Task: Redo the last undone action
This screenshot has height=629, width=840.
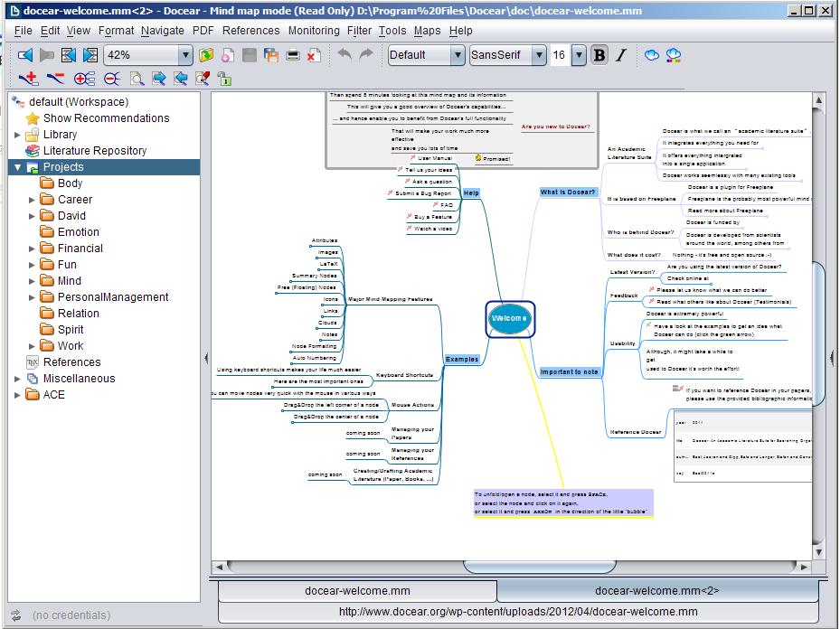Action: point(366,54)
